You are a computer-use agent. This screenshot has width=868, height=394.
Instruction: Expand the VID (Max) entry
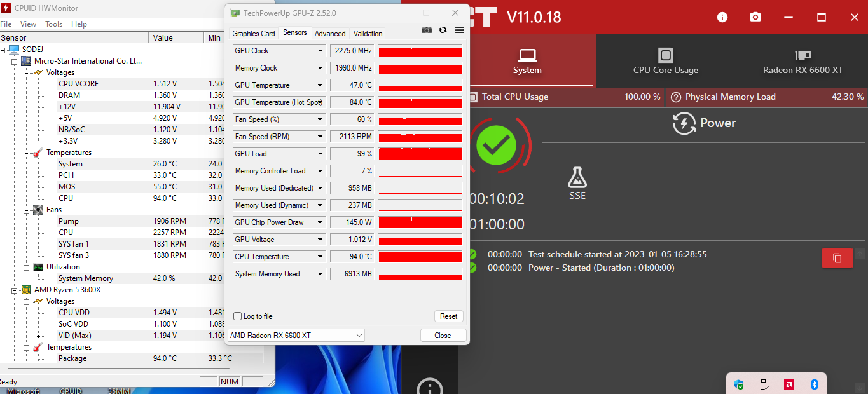click(x=38, y=336)
